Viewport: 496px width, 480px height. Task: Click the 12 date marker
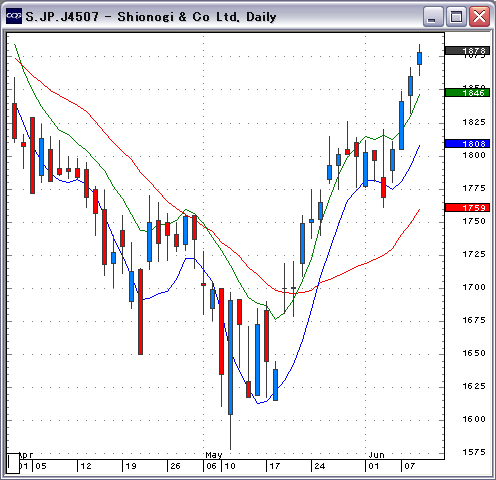[86, 466]
